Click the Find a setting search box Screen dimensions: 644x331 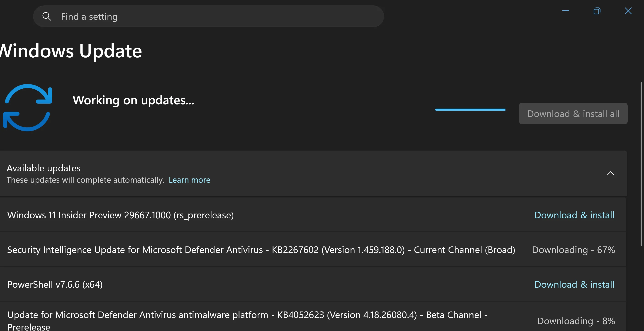[208, 17]
